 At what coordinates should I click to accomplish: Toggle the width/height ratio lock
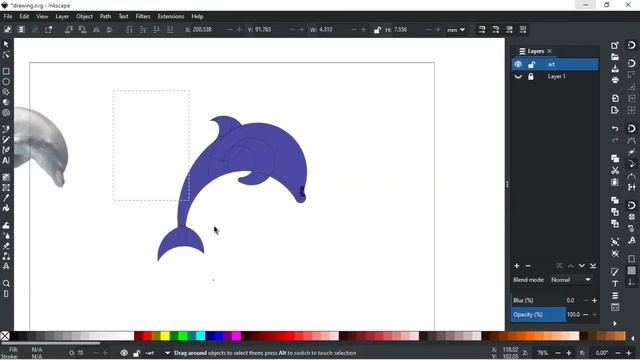click(x=377, y=29)
